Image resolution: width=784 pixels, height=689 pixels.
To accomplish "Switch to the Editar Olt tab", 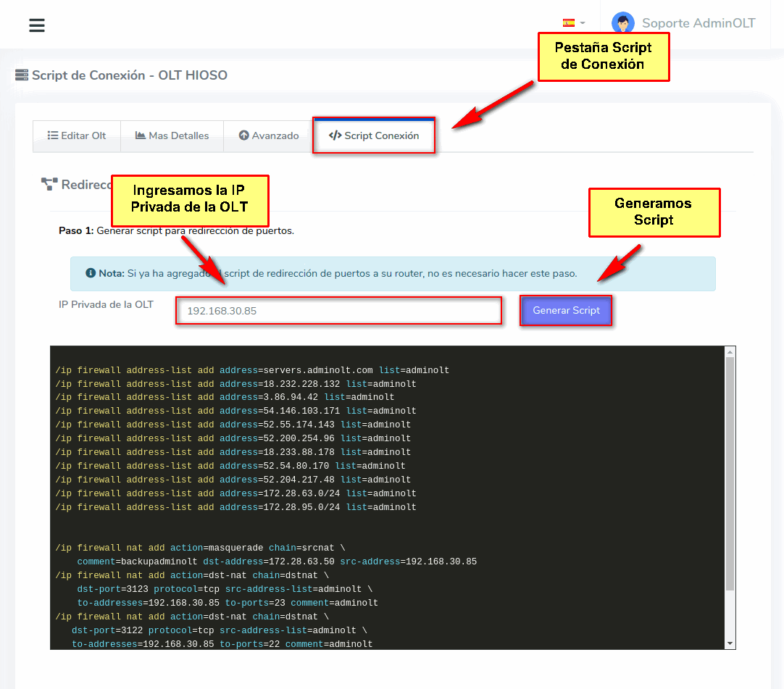I will (77, 135).
